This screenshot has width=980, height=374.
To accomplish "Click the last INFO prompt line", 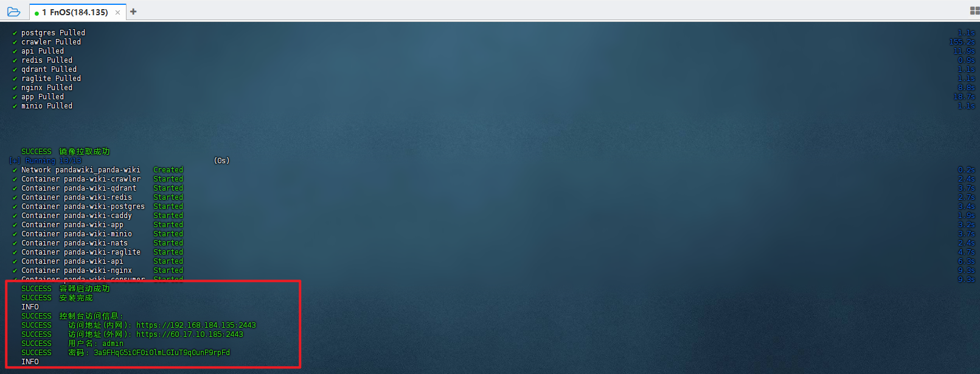I will pyautogui.click(x=30, y=362).
